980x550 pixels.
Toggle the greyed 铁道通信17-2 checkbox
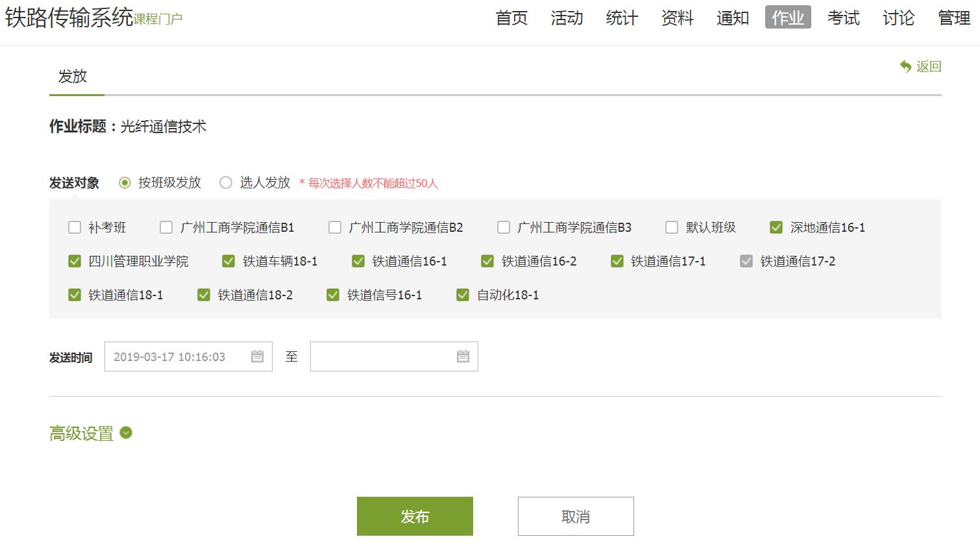pyautogui.click(x=746, y=261)
